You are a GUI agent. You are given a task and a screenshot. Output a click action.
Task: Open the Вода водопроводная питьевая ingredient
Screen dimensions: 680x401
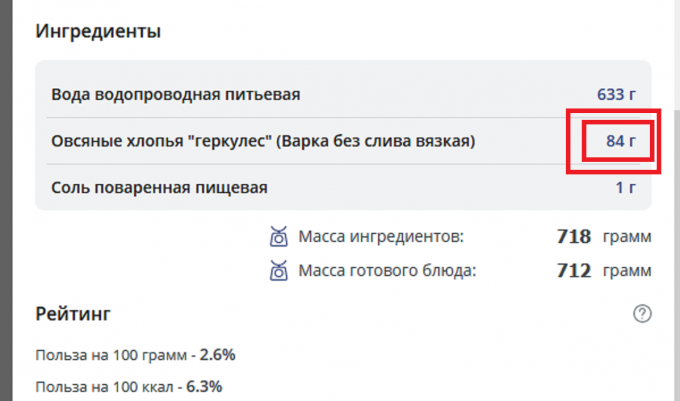tap(176, 95)
